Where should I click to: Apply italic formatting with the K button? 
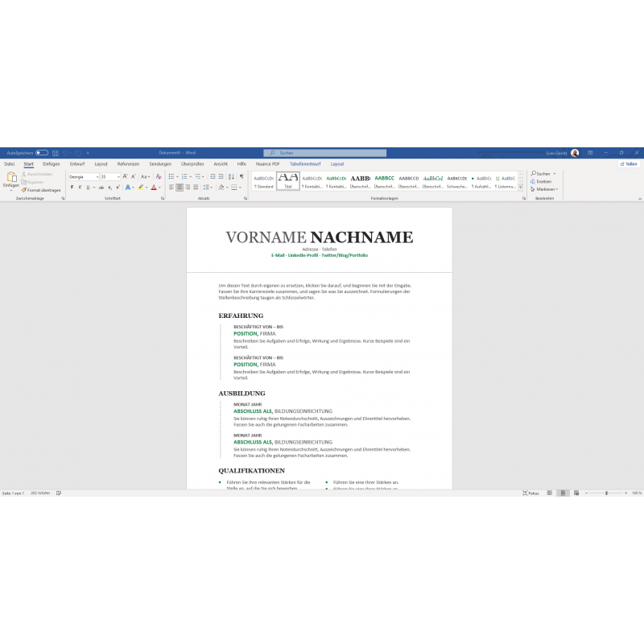click(x=80, y=187)
